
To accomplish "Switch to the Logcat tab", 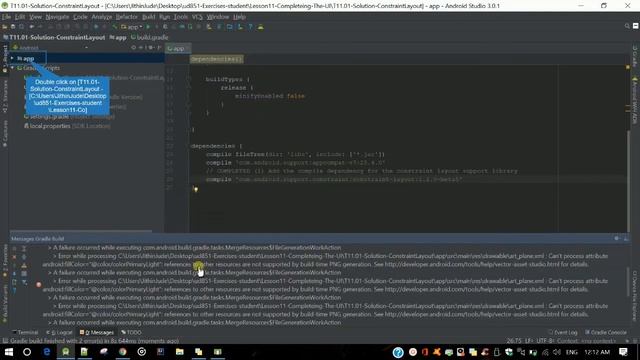I will 60,332.
